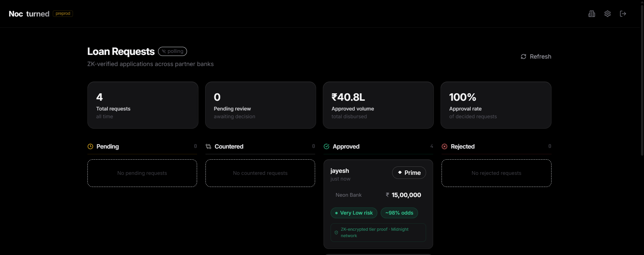This screenshot has height=255, width=644.
Task: Toggle the polling status pill
Action: (x=173, y=51)
